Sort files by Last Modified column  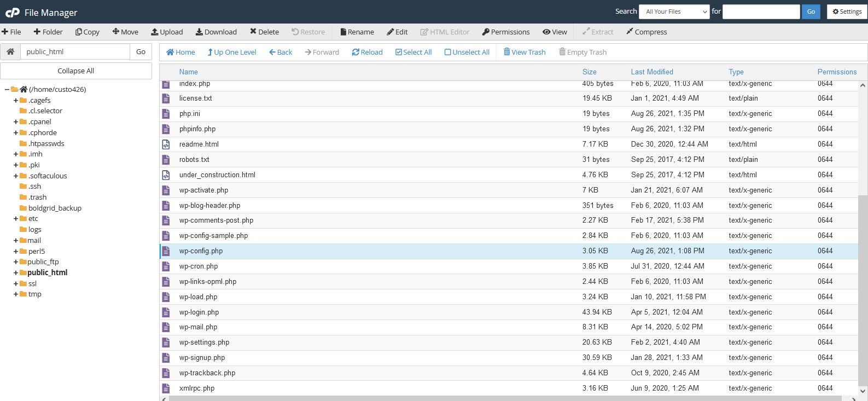[651, 72]
